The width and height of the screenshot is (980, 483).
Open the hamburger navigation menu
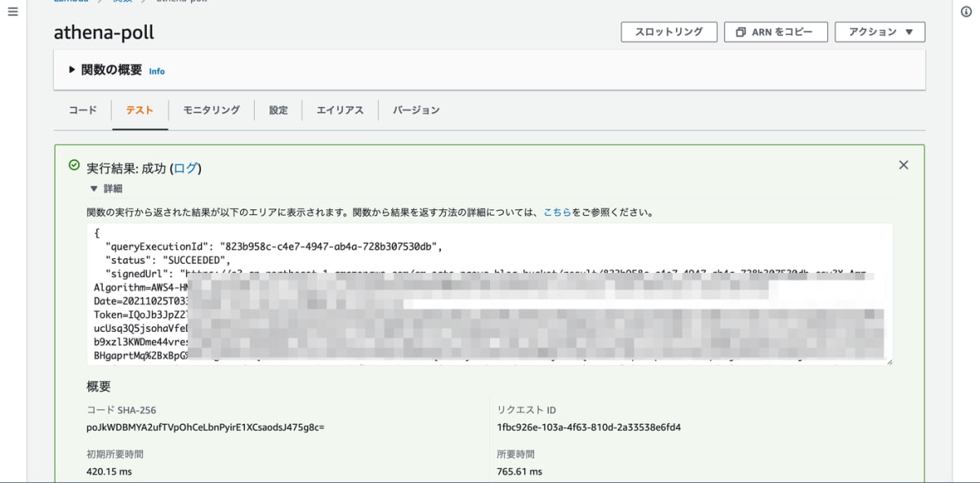pos(12,11)
